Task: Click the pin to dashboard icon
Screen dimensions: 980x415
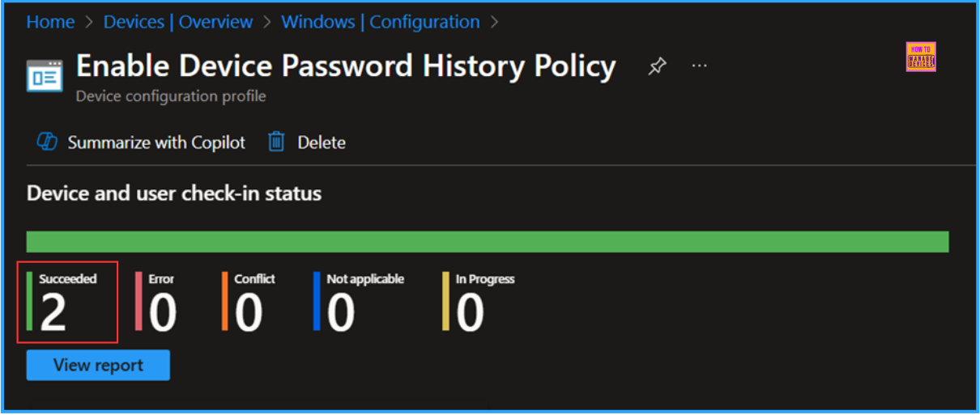Action: click(657, 66)
